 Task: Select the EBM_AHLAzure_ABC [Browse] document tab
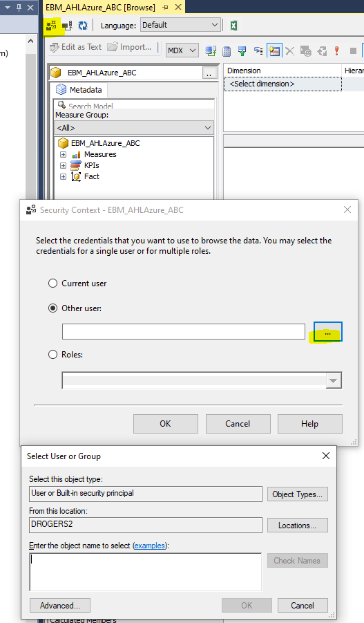pos(100,7)
